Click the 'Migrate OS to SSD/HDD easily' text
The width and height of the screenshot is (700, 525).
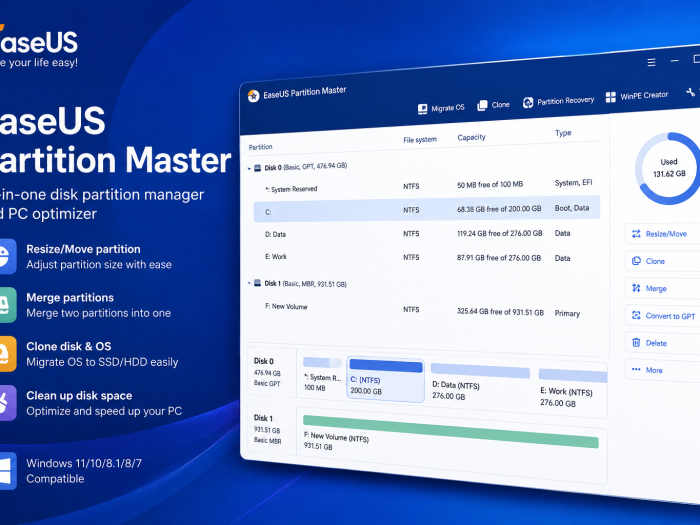click(x=102, y=362)
